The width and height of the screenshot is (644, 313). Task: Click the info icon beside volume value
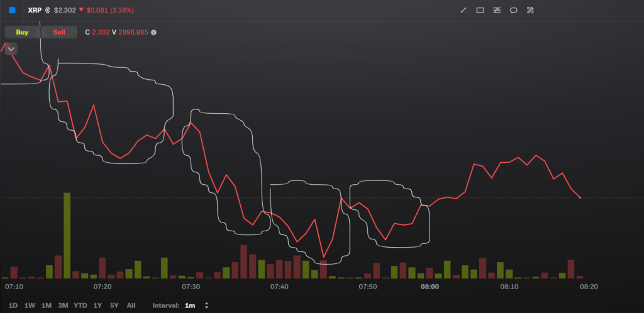[153, 33]
